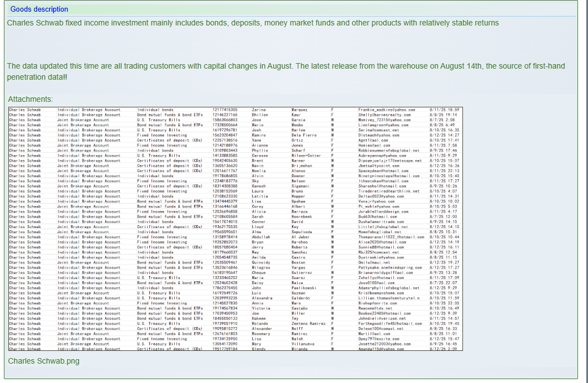Click the F gender value in first row
Image resolution: width=588 pixels, height=383 pixels.
[x=332, y=110]
